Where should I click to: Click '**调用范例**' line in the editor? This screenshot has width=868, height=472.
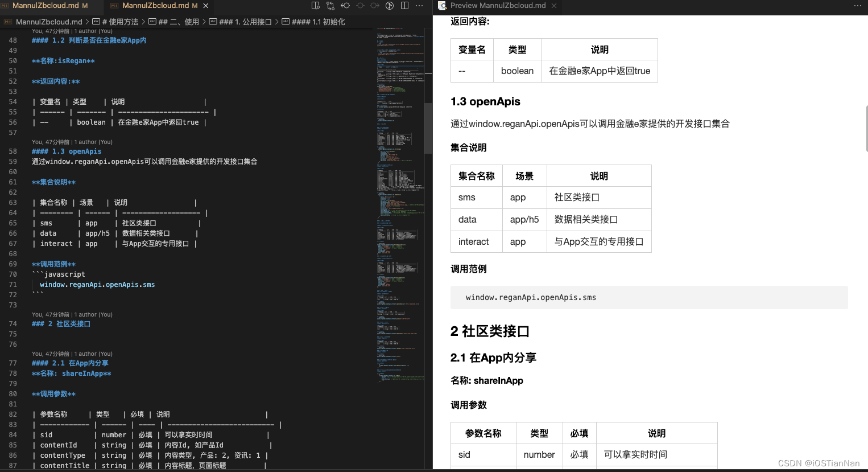(x=53, y=264)
